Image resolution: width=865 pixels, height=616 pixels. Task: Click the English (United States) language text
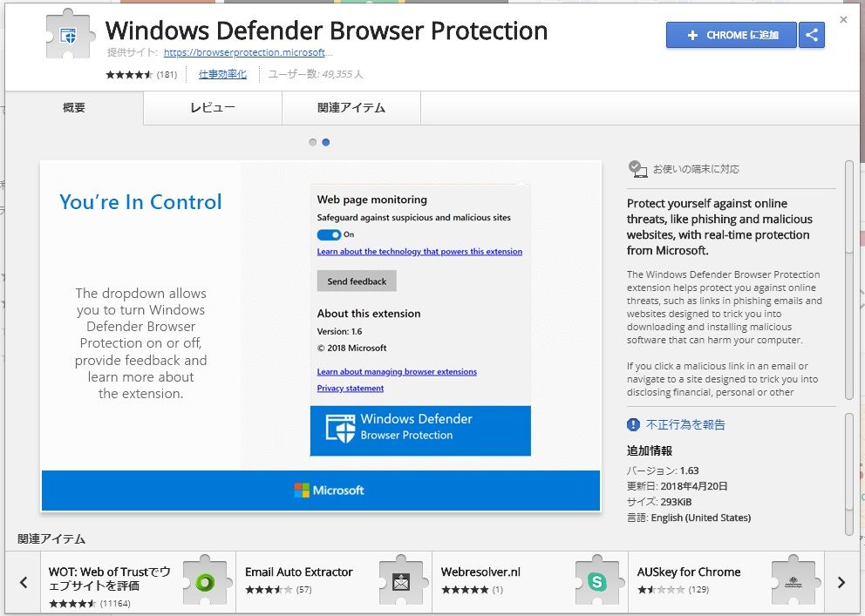(x=700, y=518)
